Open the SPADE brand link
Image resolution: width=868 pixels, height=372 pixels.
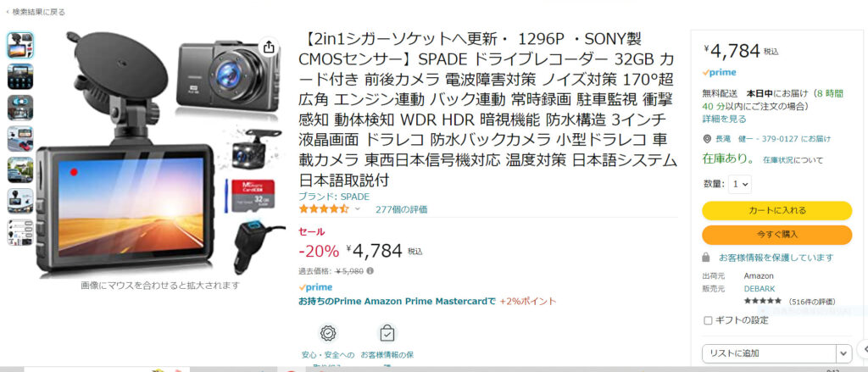click(x=334, y=197)
